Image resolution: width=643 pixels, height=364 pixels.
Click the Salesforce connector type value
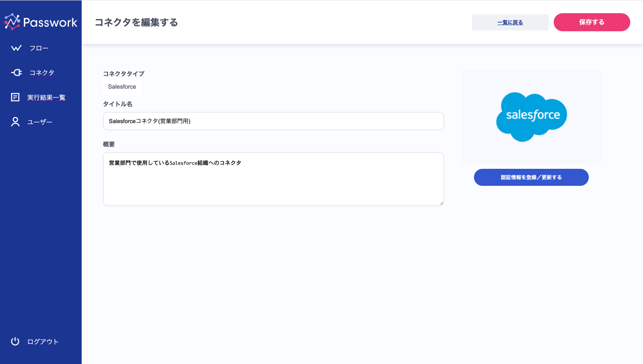tap(122, 87)
